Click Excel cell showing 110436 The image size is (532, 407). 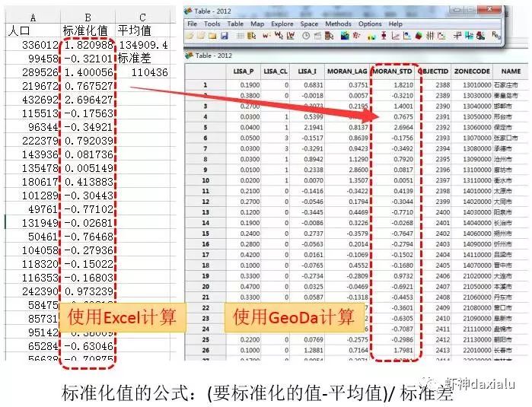(x=143, y=72)
